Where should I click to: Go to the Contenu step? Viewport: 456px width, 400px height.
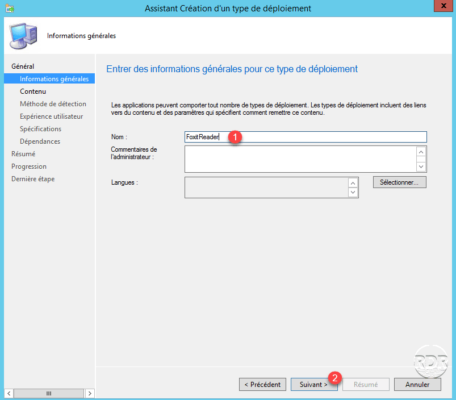33,91
